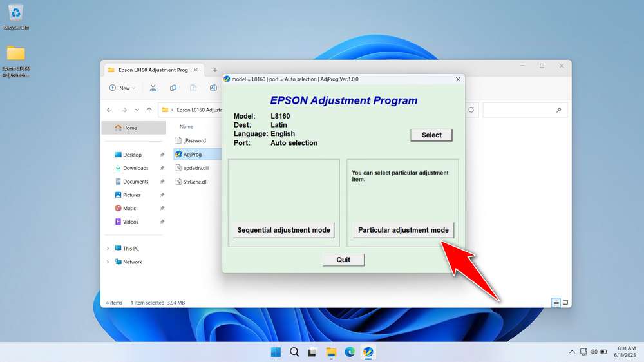Expand the Network tree node

pos(108,262)
